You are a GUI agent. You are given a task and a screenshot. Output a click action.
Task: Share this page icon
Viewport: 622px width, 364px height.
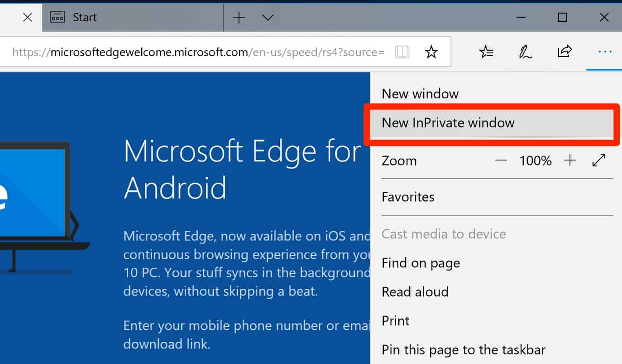point(565,52)
